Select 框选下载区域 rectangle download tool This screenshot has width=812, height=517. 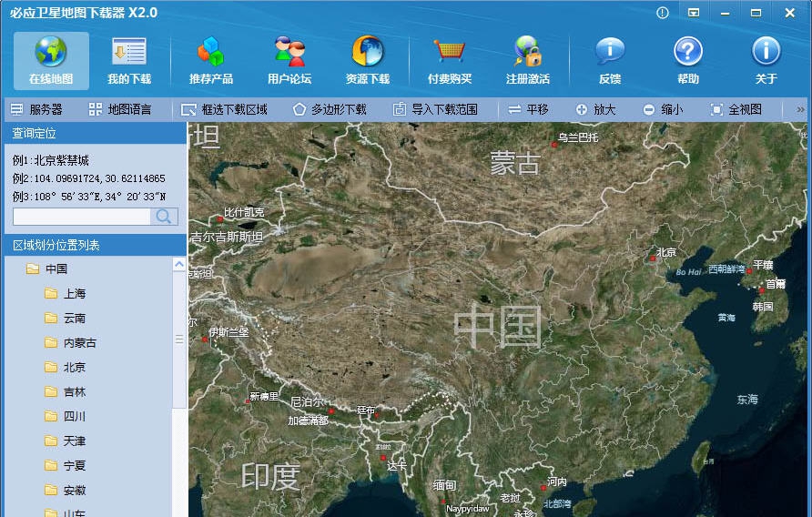coord(225,109)
